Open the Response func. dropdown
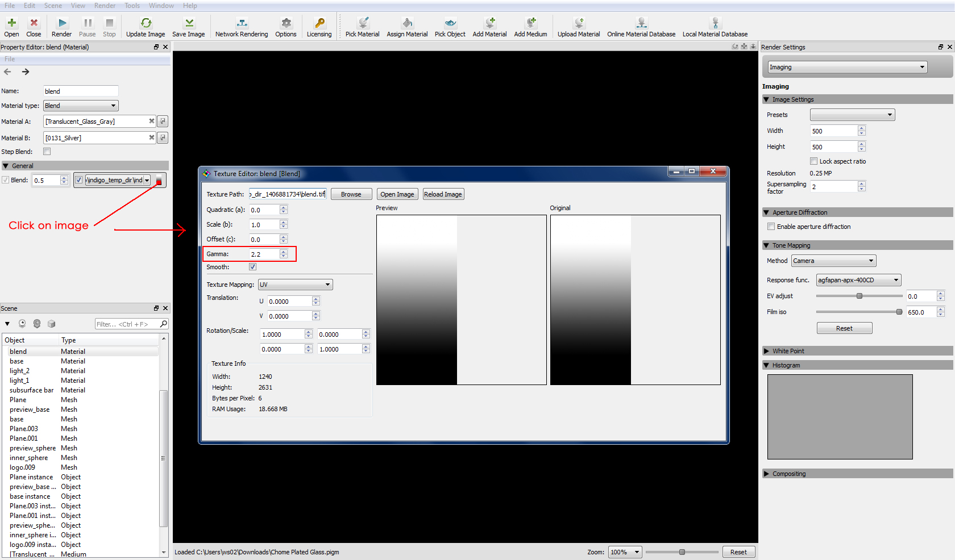This screenshot has width=955, height=560. point(858,280)
